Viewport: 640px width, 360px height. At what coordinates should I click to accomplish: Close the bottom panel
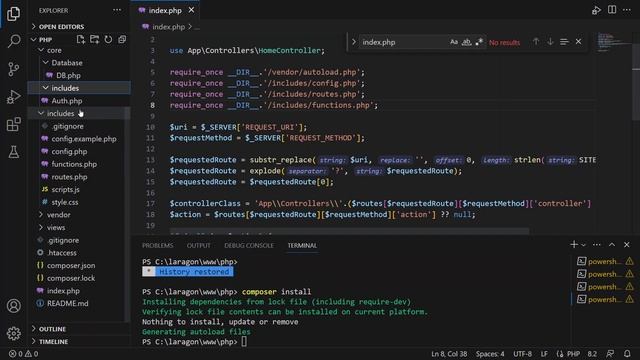(627, 244)
